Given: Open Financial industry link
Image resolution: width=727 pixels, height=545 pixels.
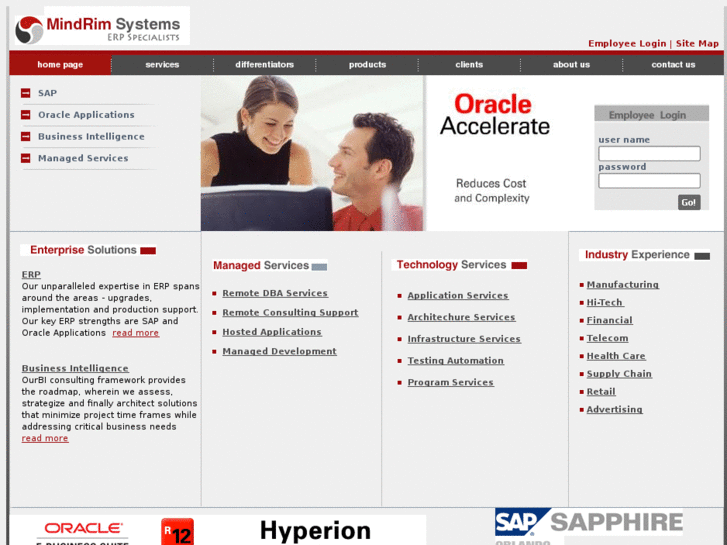Looking at the screenshot, I should coord(609,321).
